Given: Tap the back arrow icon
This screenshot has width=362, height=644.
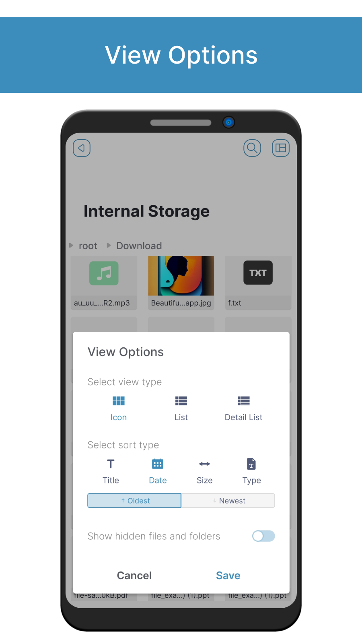Looking at the screenshot, I should (x=82, y=148).
